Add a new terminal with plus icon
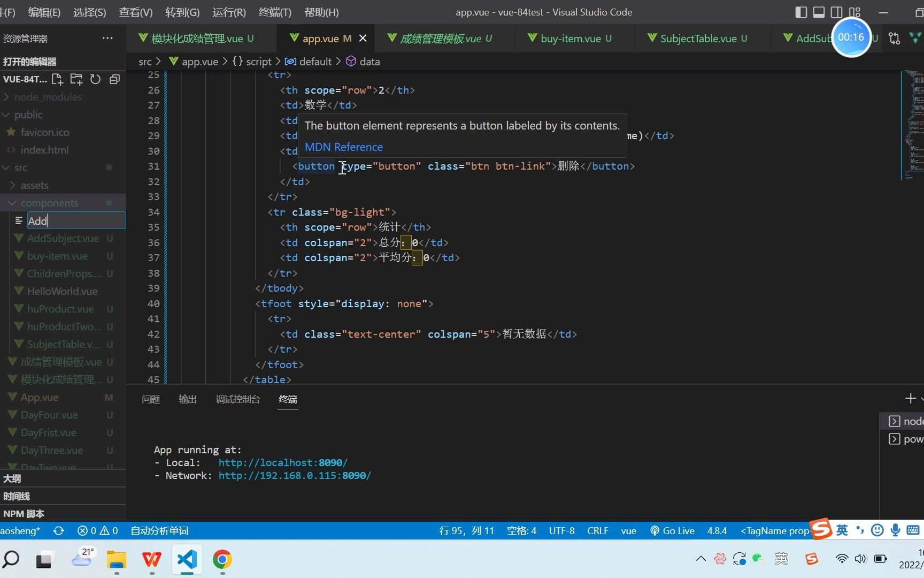 [x=910, y=398]
